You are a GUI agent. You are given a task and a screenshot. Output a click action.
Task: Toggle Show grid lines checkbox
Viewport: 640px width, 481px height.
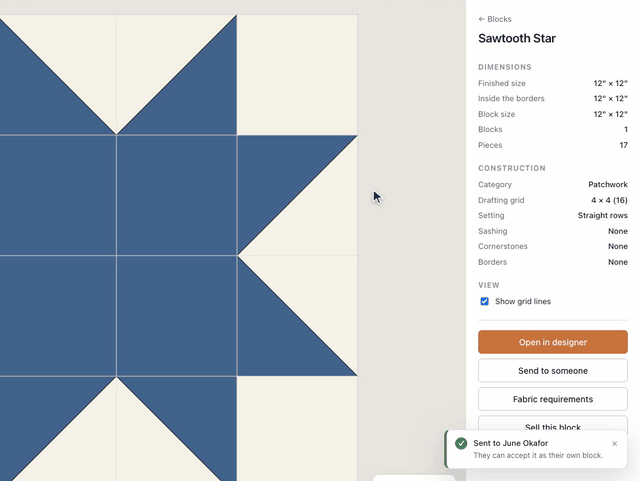pos(484,301)
